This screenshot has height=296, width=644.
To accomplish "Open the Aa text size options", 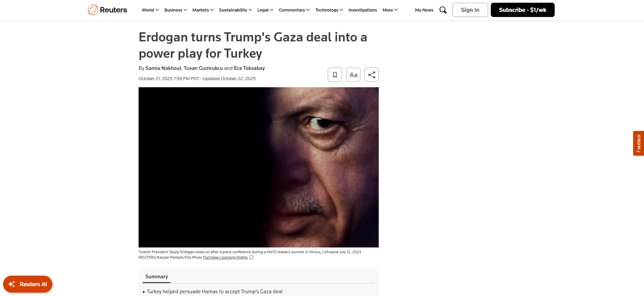I will tap(353, 75).
